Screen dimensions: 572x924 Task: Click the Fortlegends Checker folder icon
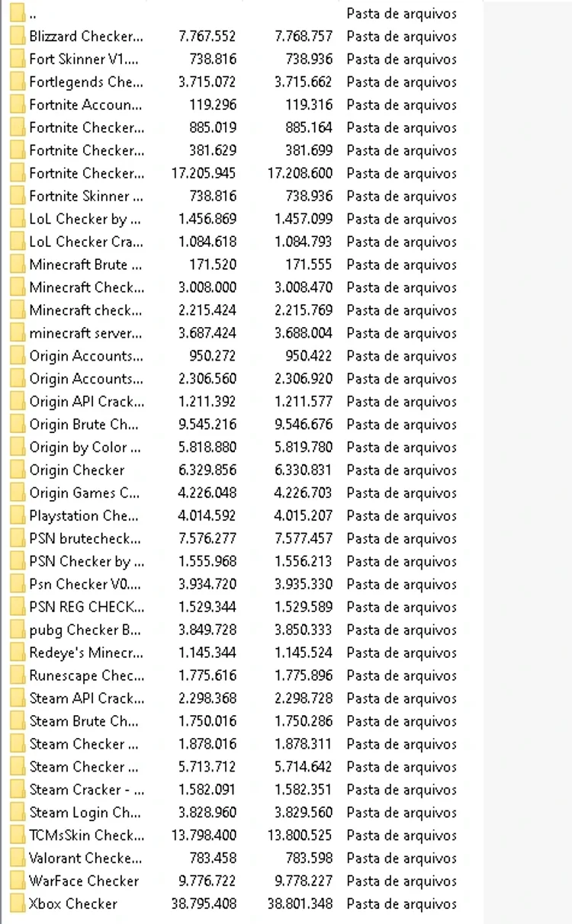(18, 82)
